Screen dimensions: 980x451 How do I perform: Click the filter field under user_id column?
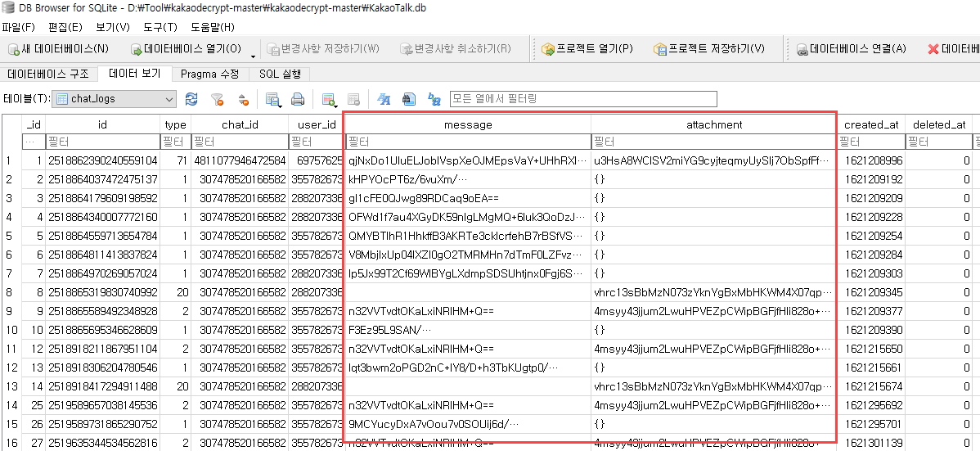tap(316, 142)
